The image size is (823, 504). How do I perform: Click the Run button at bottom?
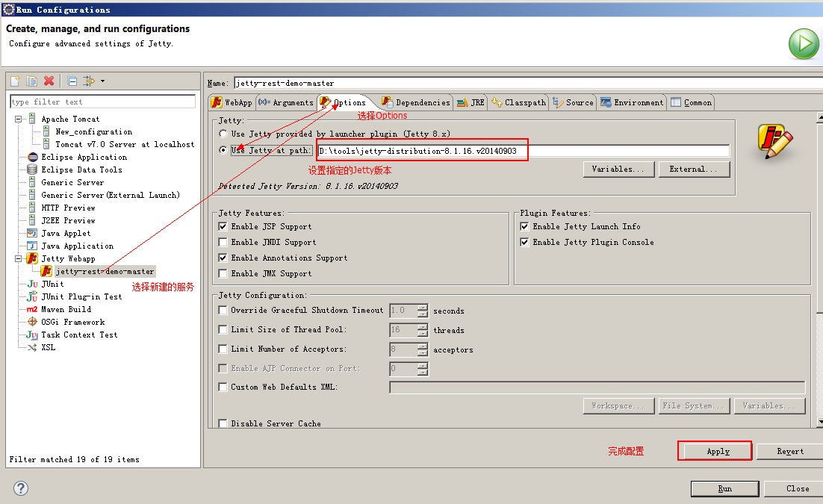coord(725,489)
